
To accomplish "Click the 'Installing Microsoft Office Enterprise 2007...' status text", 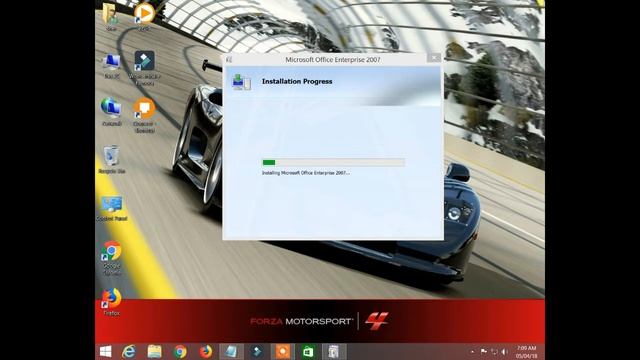I will click(306, 173).
